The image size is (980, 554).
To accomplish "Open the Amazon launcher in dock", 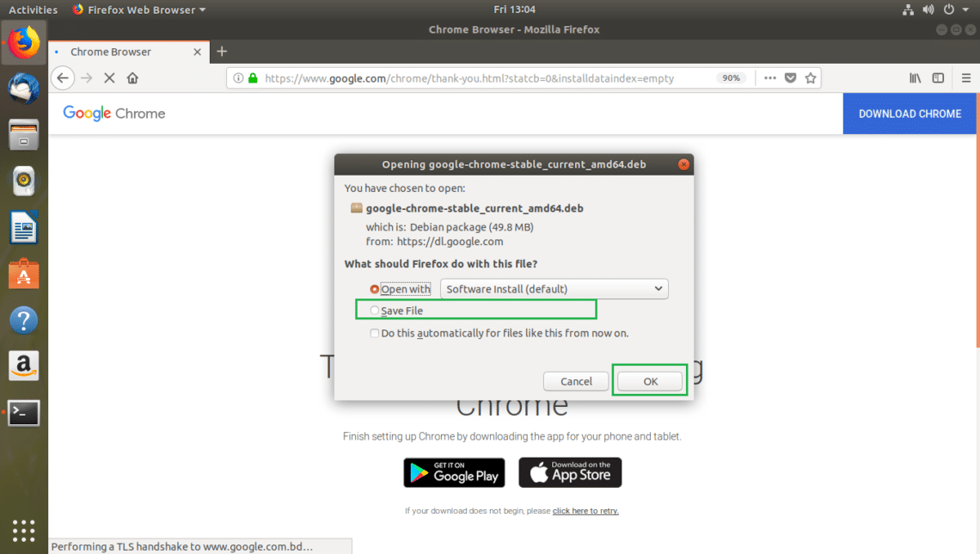I will [24, 366].
